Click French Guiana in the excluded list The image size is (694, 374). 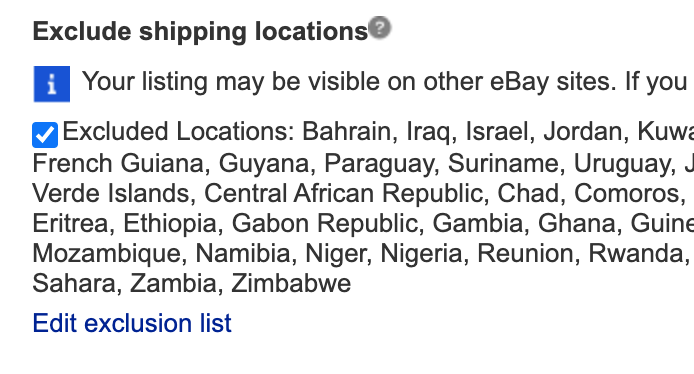pos(118,163)
